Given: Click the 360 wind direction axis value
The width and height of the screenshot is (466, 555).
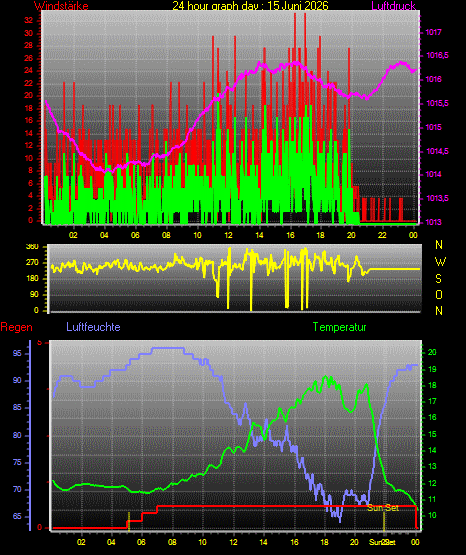Looking at the screenshot, I should [x=33, y=247].
